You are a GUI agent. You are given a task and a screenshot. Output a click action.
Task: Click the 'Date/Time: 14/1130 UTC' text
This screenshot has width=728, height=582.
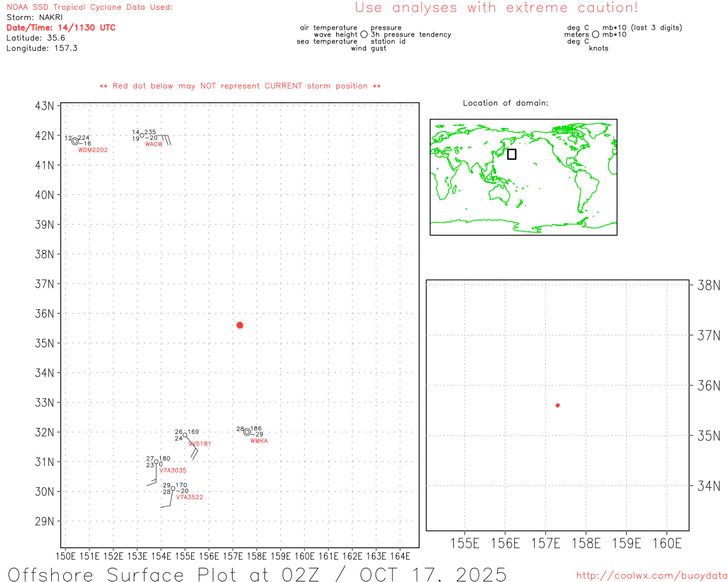tap(61, 28)
